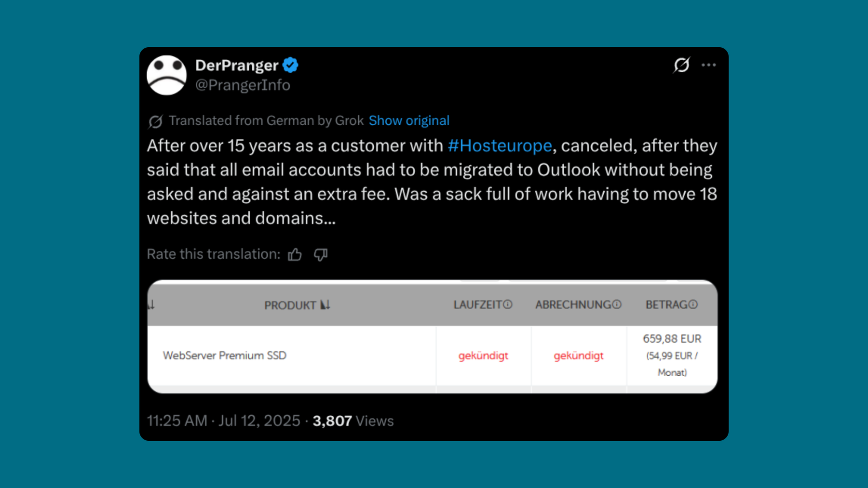Click the blue verified badge
This screenshot has height=488, width=868.
click(x=290, y=65)
